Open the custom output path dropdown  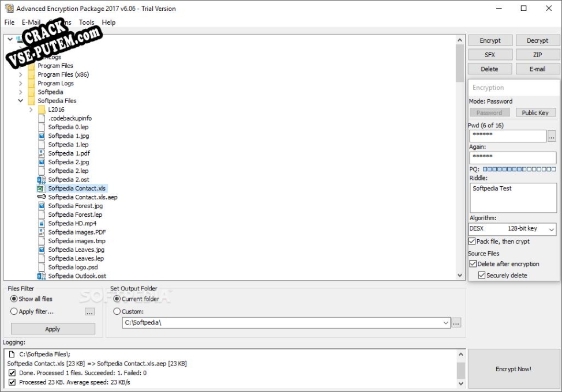pos(445,323)
